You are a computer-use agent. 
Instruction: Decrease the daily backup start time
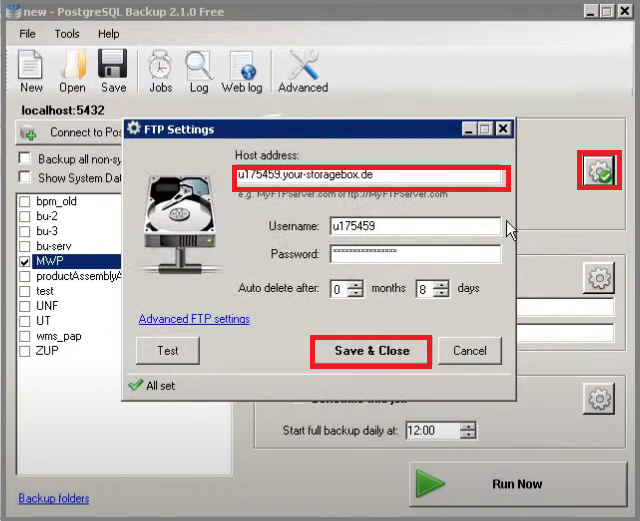click(468, 435)
